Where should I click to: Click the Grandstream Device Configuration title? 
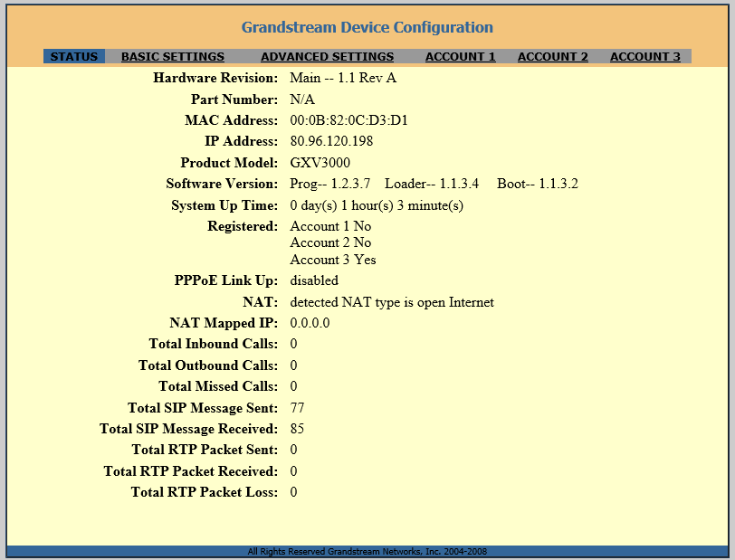pos(367,27)
